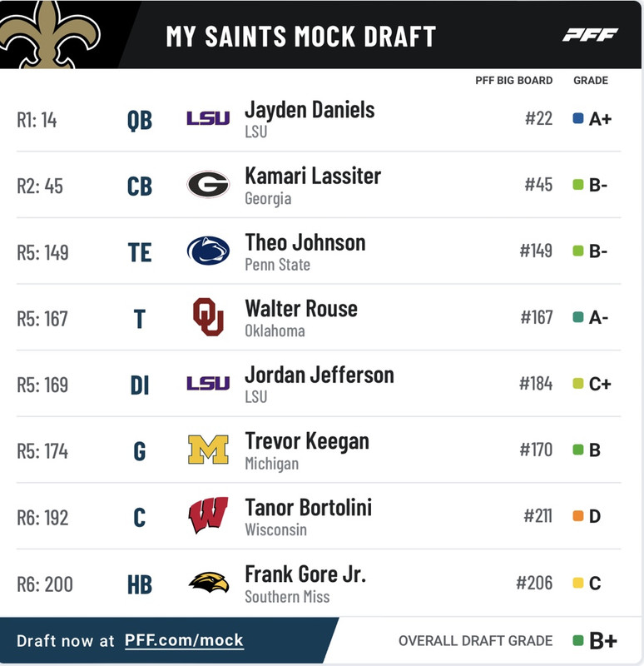
Task: Click the LSU logo beside Jordan Jefferson
Action: coord(208,383)
